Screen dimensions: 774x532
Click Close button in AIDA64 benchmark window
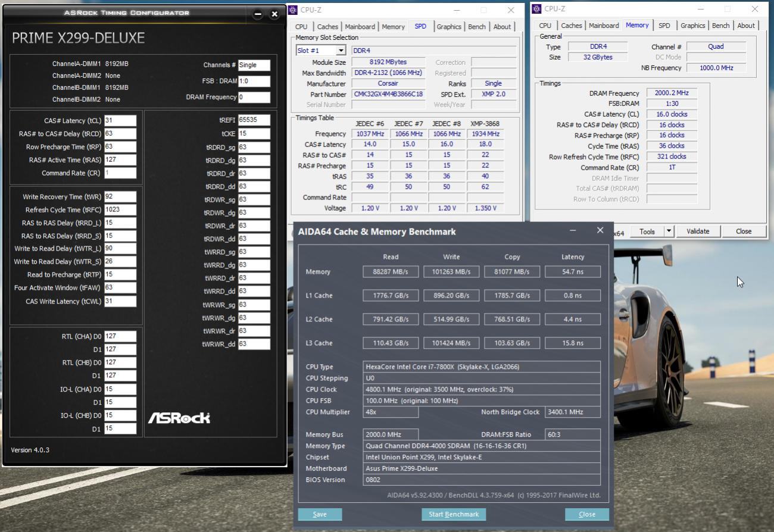point(587,514)
